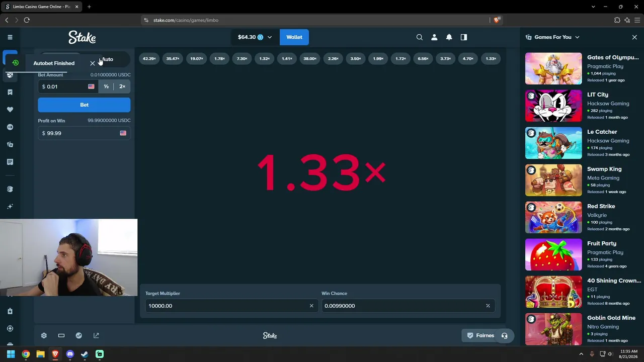Screen dimensions: 644x362
Task: Open Stake originals sidebar icon
Action: (10, 189)
